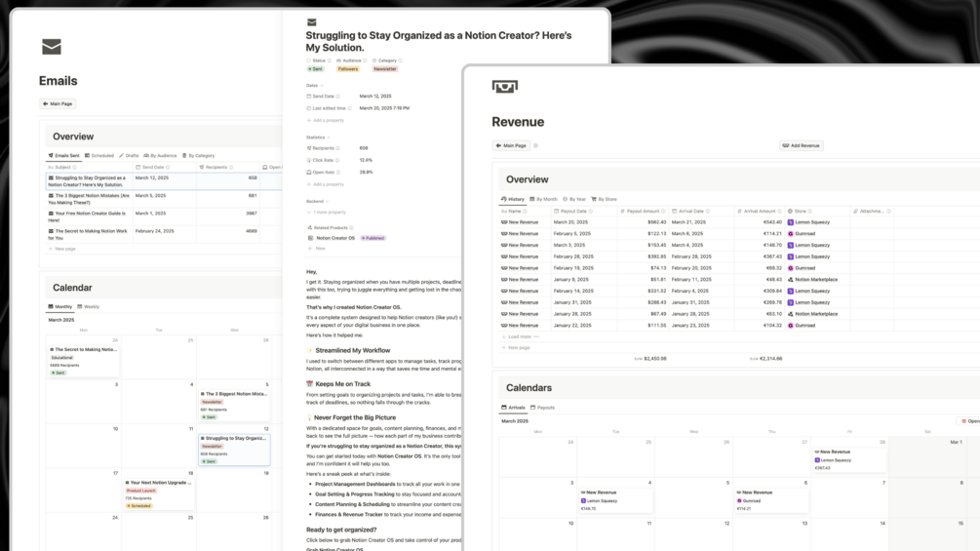
Task: Click the Arrival Amount column header
Action: point(760,212)
